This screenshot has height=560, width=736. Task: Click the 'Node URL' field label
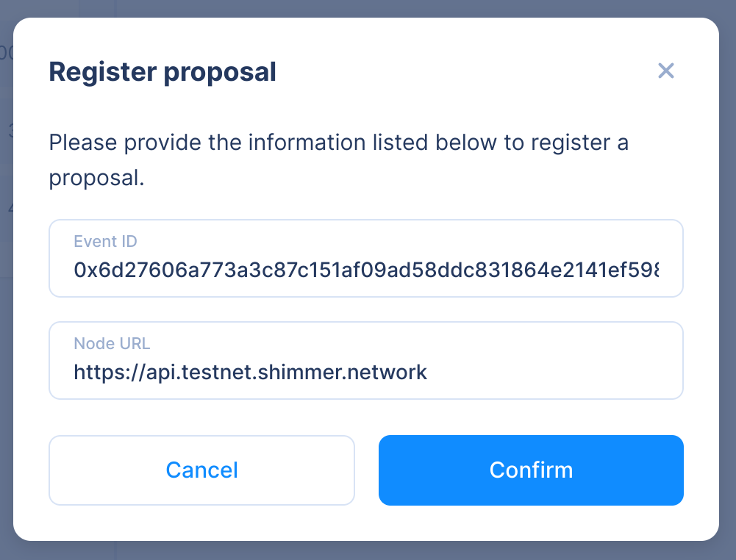pyautogui.click(x=112, y=343)
